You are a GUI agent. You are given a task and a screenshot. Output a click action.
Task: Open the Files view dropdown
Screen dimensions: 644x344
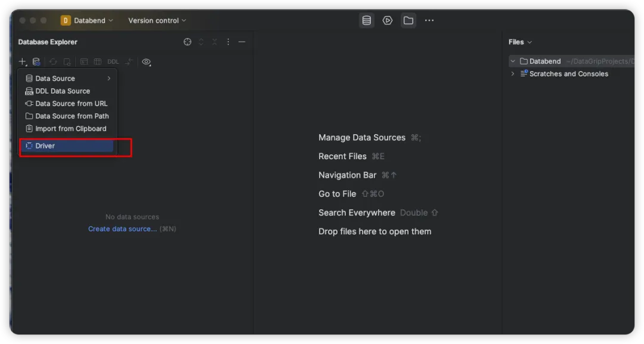coord(520,42)
